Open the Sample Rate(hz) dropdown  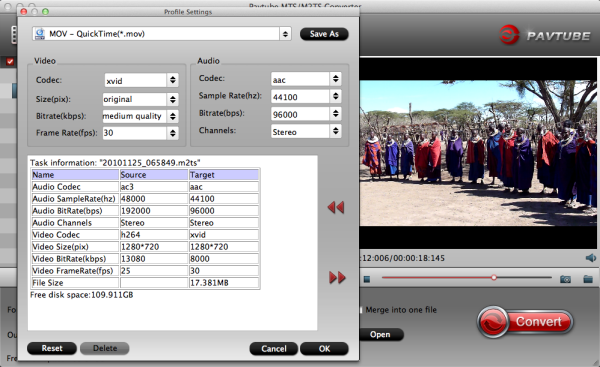pyautogui.click(x=335, y=96)
